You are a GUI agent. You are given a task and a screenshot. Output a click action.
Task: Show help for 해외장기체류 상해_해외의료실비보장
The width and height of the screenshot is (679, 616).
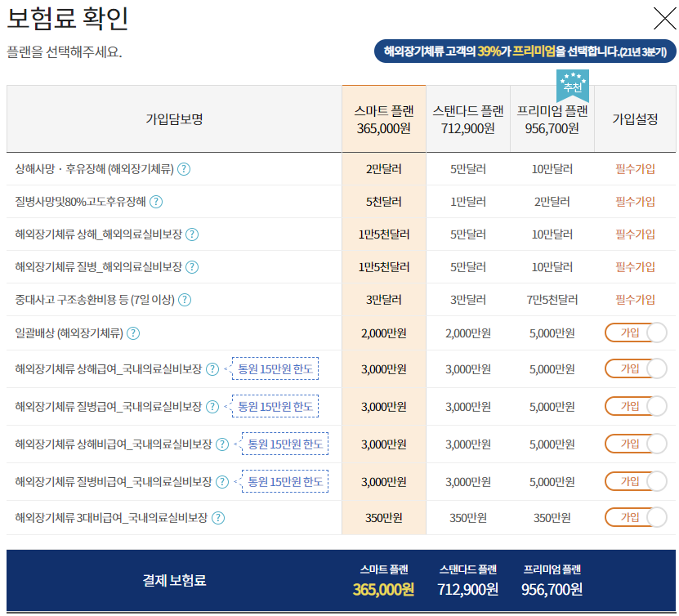(x=192, y=234)
